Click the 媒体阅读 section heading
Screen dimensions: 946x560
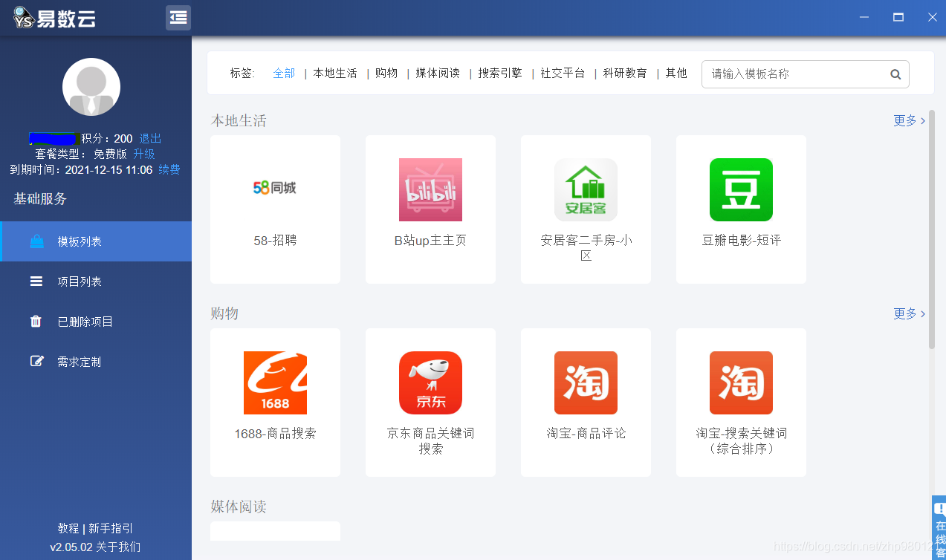(x=239, y=507)
